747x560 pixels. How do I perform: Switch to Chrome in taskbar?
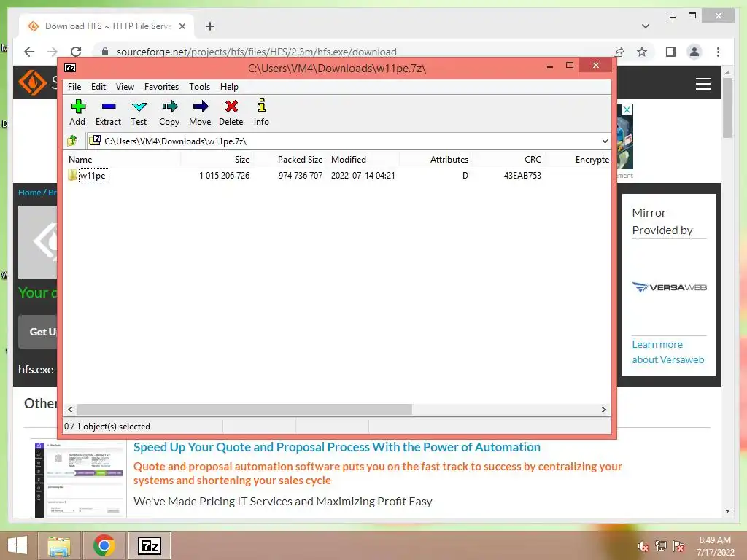tap(104, 545)
